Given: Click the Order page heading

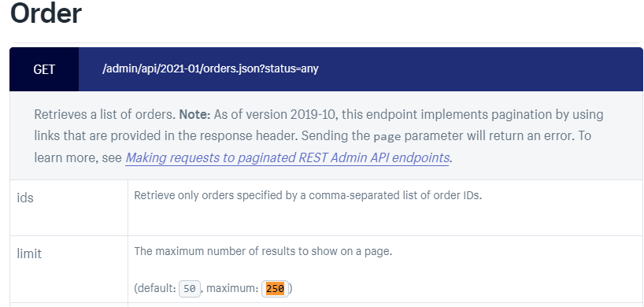Looking at the screenshot, I should [46, 13].
